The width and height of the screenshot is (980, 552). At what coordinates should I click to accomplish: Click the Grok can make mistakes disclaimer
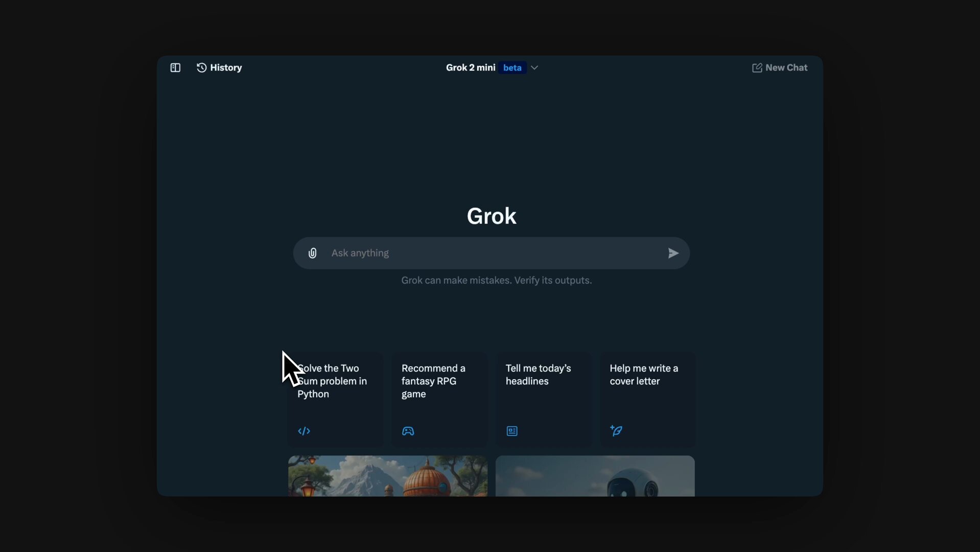(497, 280)
